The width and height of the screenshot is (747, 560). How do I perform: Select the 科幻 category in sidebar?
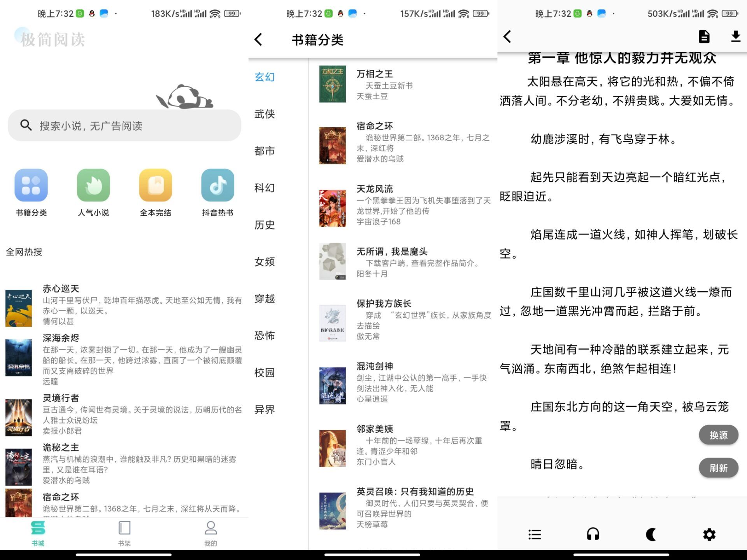265,188
